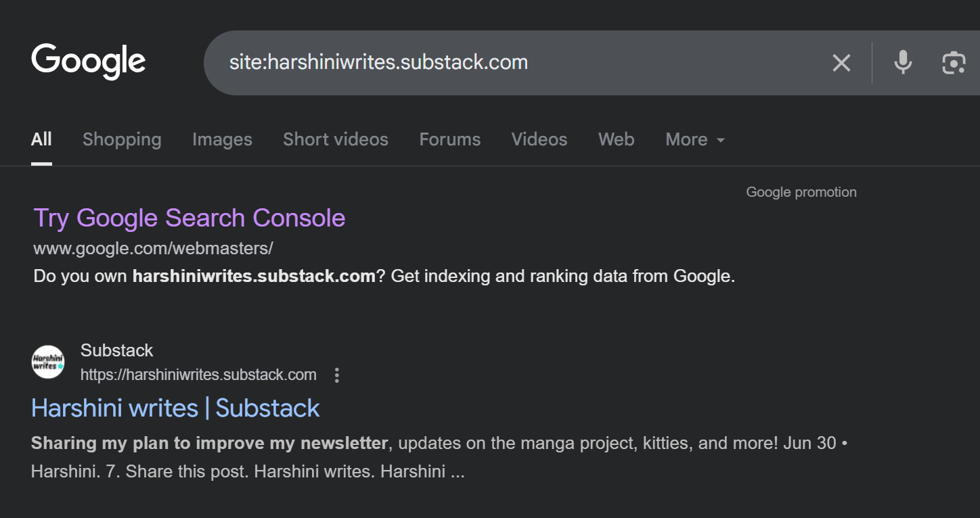Screen dimensions: 980x518
Task: Switch to Videos tab
Action: tap(539, 139)
